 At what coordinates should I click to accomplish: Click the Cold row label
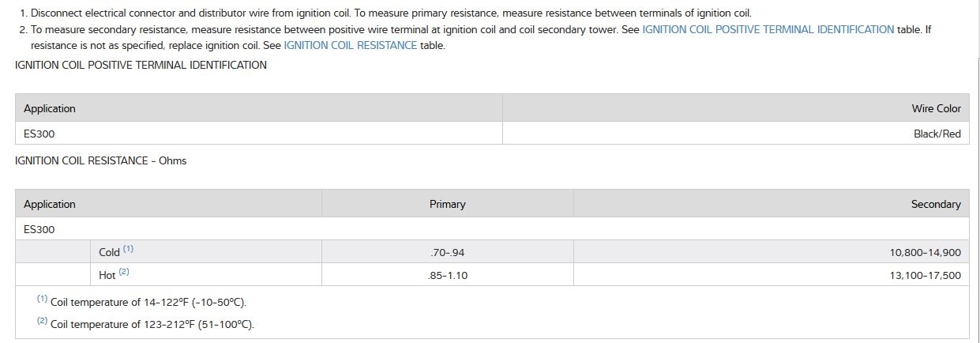109,252
